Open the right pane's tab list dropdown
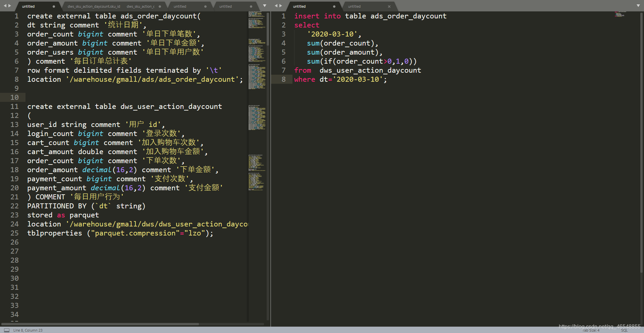 pyautogui.click(x=638, y=6)
